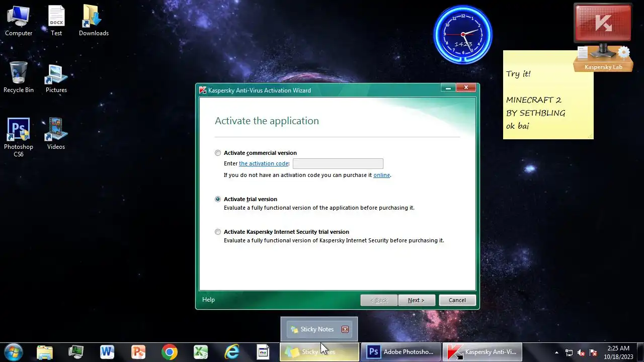Open the Computer desktop icon
The width and height of the screenshot is (644, 362).
tap(19, 21)
